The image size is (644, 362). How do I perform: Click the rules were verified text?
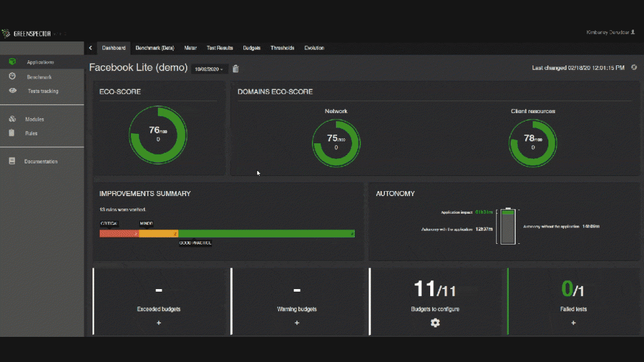(123, 209)
